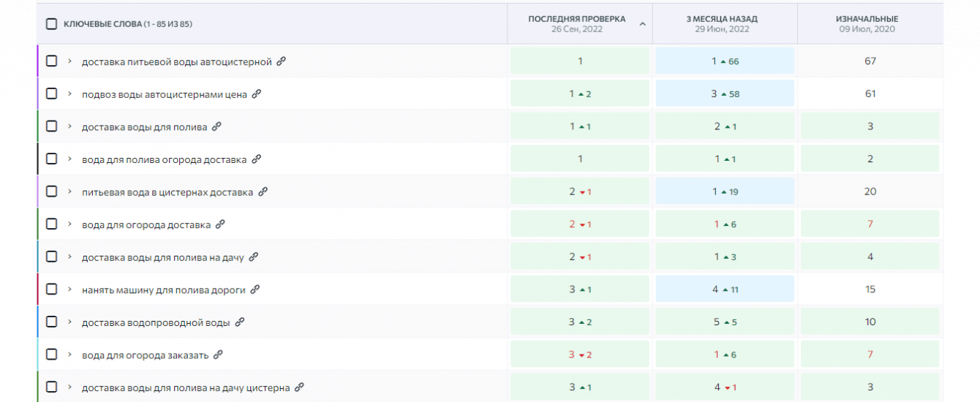The width and height of the screenshot is (980, 402).
Task: Check the box for "доставка воды для полива"
Action: click(x=52, y=126)
